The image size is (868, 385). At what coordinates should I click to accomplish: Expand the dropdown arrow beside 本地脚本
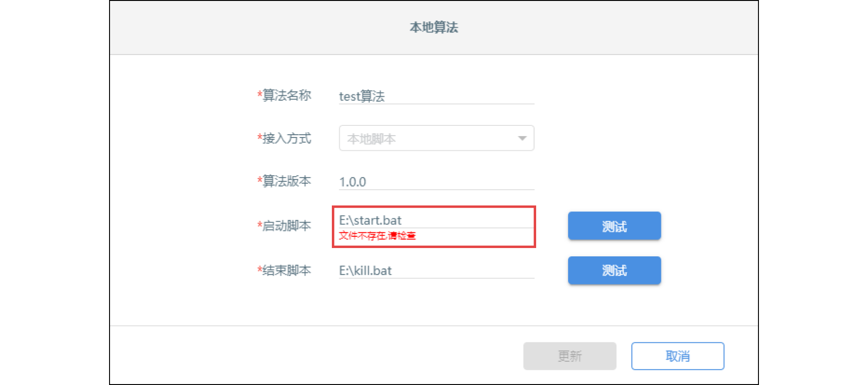(x=522, y=138)
